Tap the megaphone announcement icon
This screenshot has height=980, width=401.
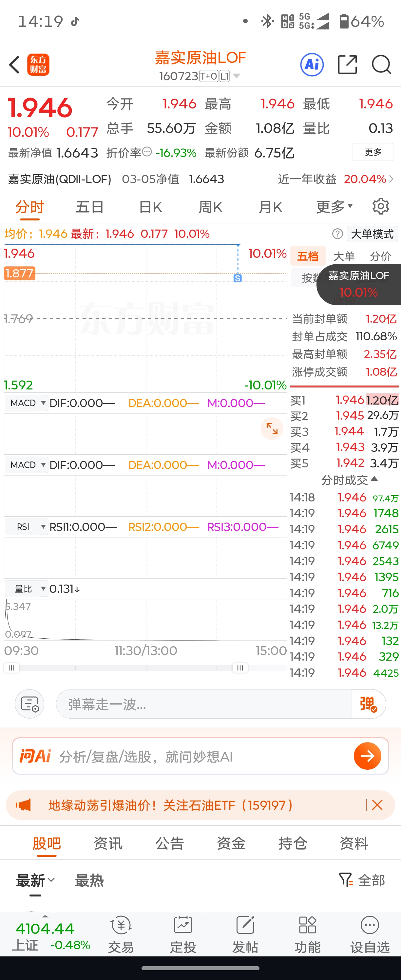[23, 805]
